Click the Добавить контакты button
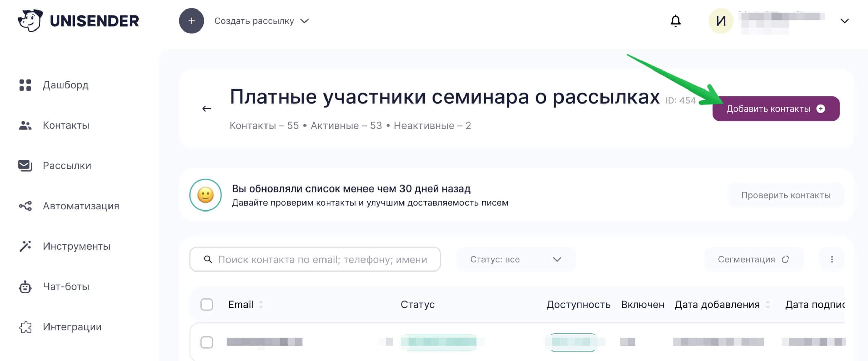This screenshot has width=868, height=361. coord(776,108)
